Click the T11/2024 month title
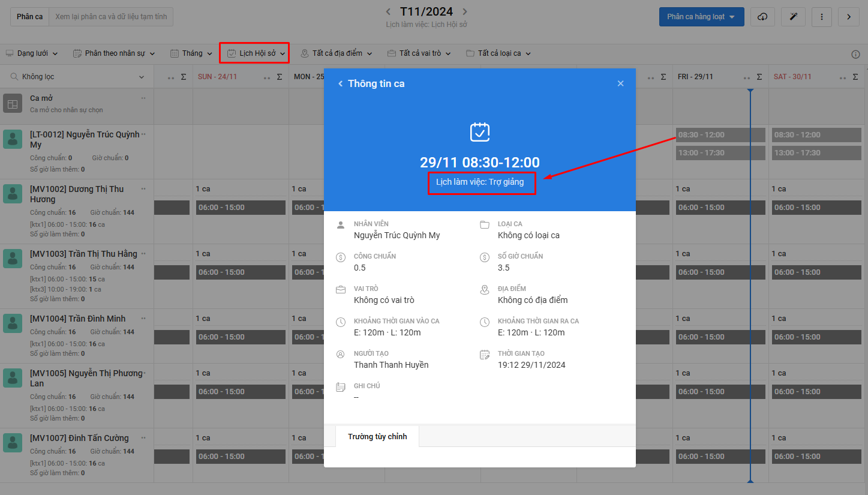Image resolution: width=868 pixels, height=495 pixels. pyautogui.click(x=427, y=11)
